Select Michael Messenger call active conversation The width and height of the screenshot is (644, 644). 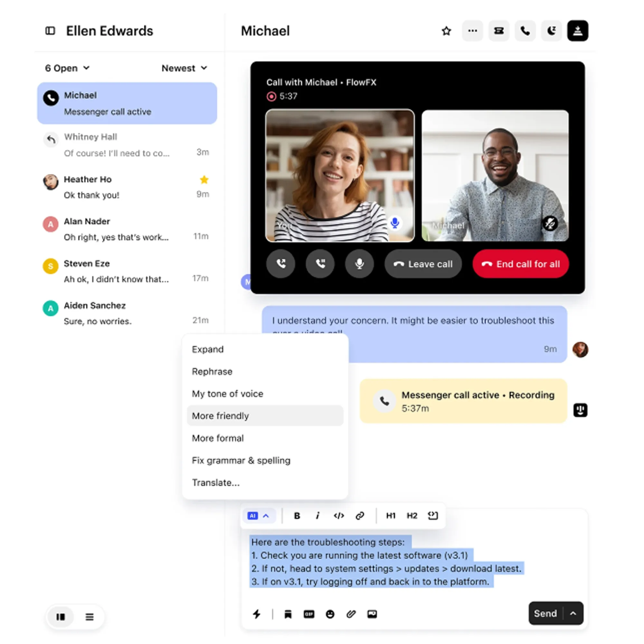pos(127,103)
